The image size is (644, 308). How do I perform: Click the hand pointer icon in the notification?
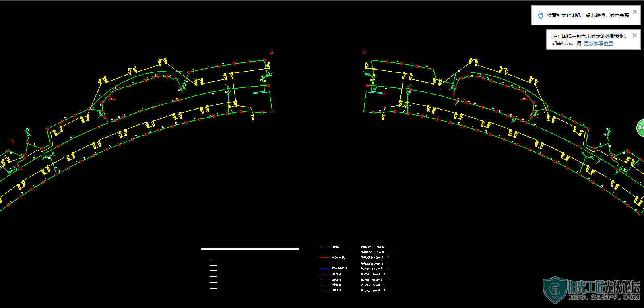pyautogui.click(x=540, y=15)
